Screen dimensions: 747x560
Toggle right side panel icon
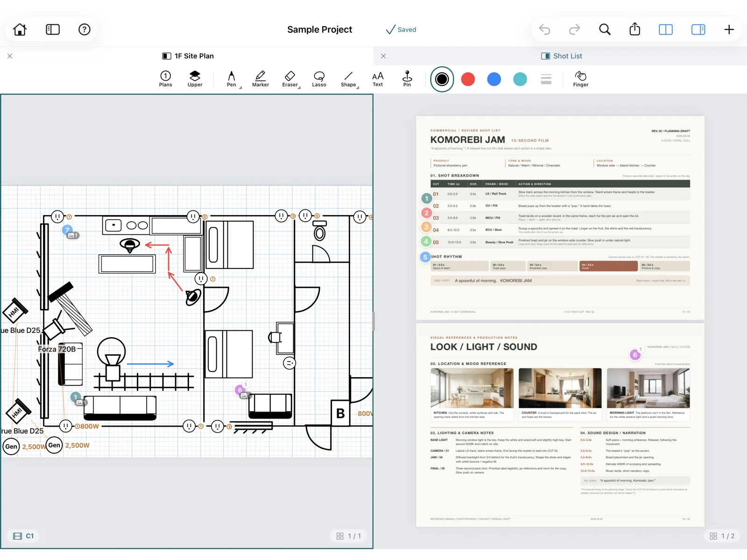click(x=698, y=29)
